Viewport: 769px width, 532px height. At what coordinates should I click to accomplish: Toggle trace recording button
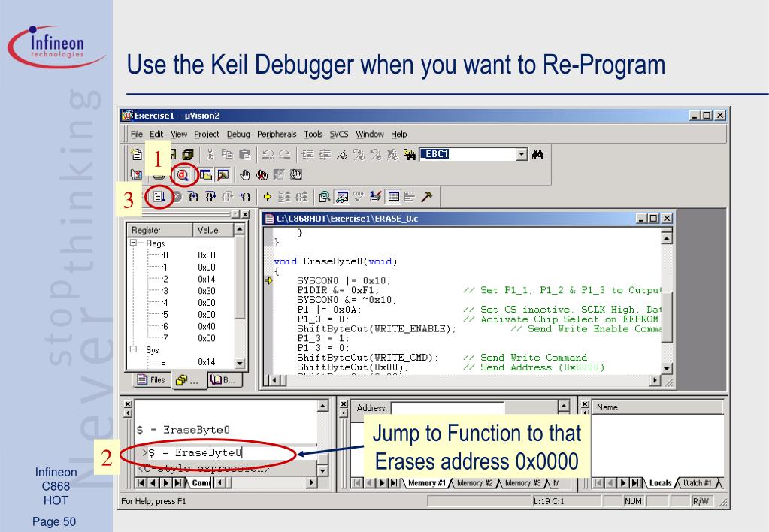(x=284, y=197)
